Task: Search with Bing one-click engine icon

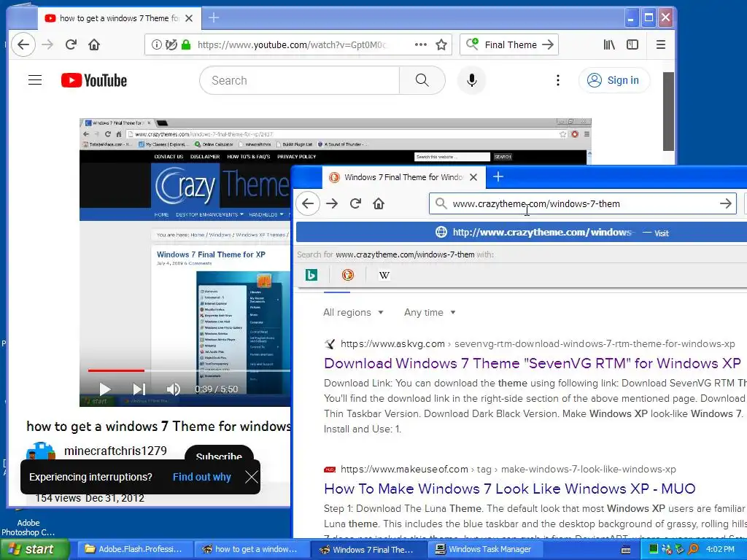Action: pos(311,275)
